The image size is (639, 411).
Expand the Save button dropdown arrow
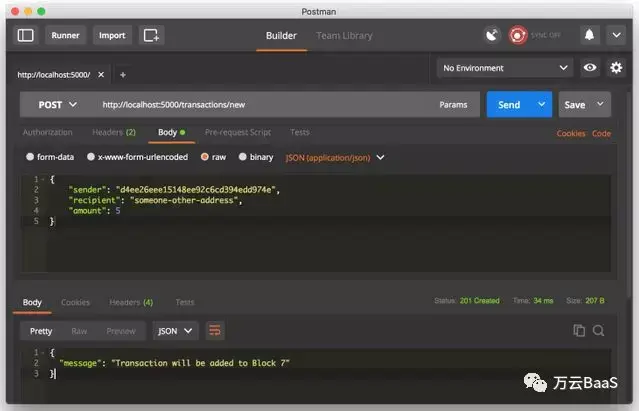pyautogui.click(x=600, y=104)
